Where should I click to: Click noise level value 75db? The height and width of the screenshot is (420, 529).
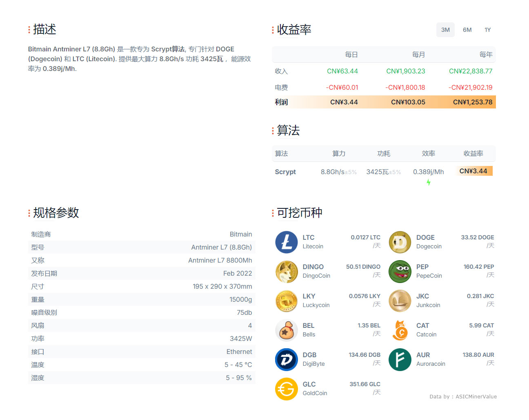(244, 313)
